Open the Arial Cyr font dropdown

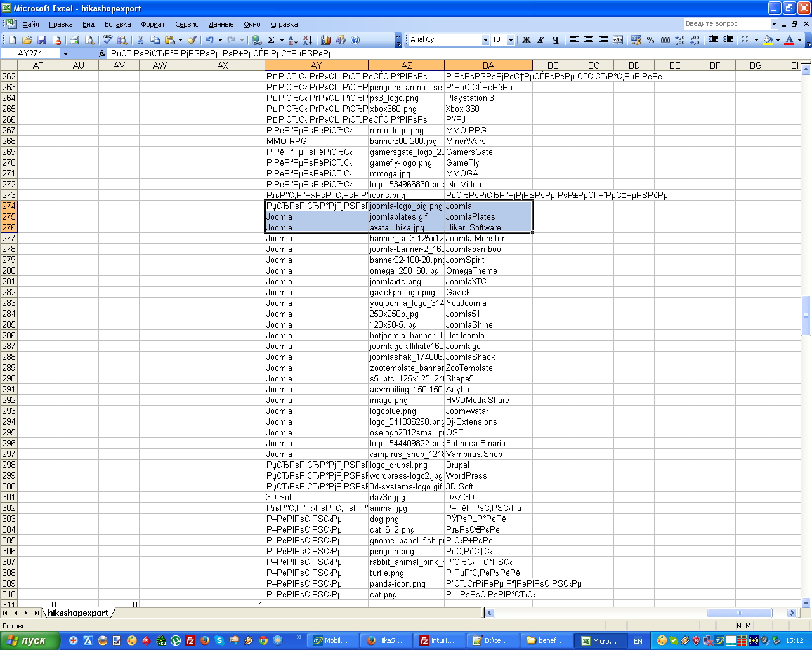click(485, 40)
